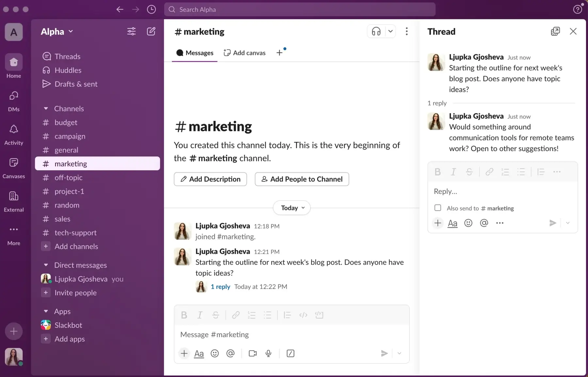The image size is (588, 377).
Task: Open sidebar filter preferences icon
Action: pos(131,31)
